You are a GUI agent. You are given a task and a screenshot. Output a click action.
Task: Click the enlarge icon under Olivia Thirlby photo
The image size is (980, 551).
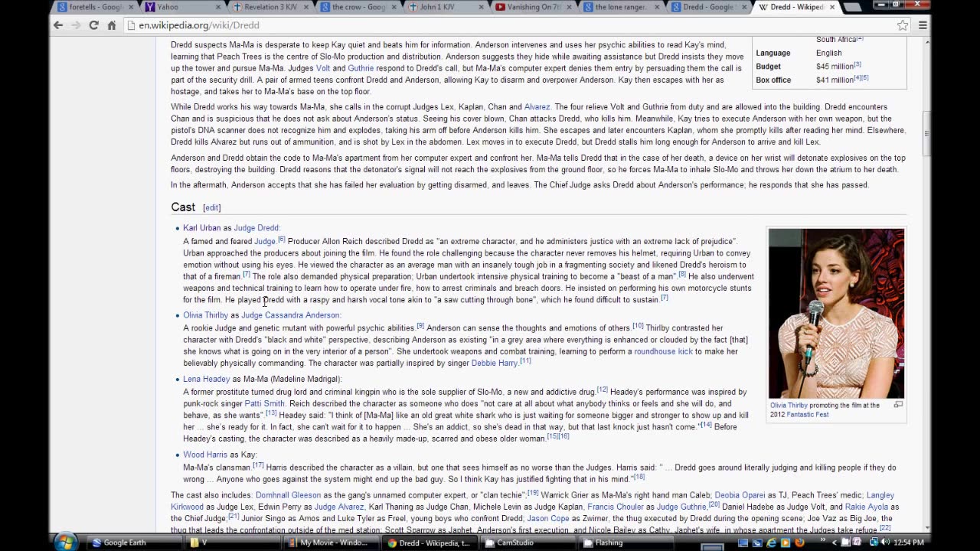898,405
